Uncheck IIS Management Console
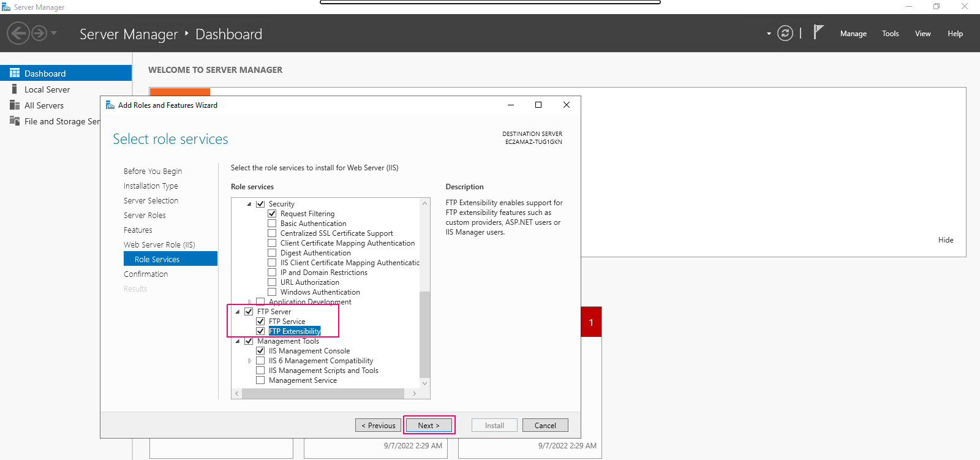The height and width of the screenshot is (460, 980). (x=260, y=351)
